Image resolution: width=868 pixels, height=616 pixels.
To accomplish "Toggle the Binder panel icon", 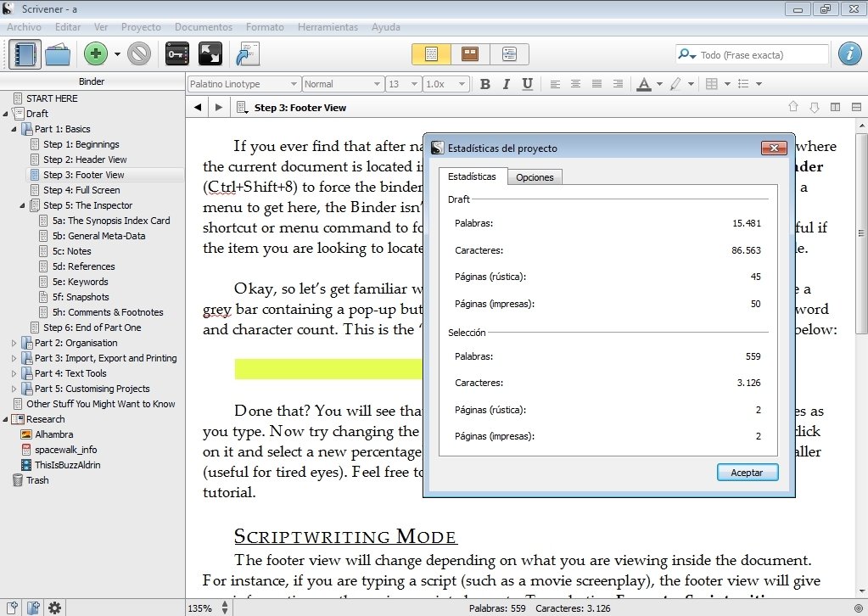I will [x=25, y=54].
